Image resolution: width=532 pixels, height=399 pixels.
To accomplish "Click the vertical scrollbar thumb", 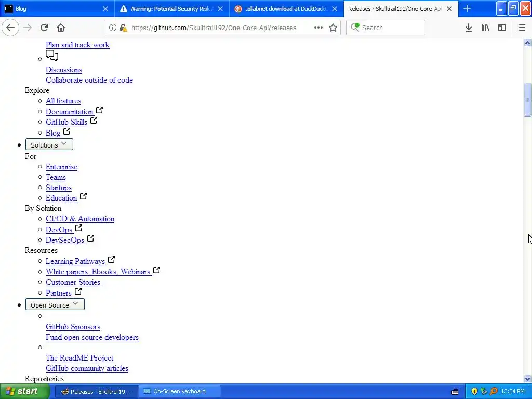I will (x=527, y=100).
